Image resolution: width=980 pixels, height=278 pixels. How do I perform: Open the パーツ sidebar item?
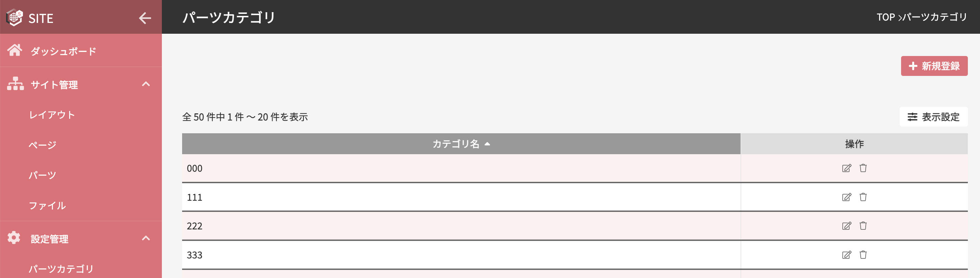[x=42, y=175]
